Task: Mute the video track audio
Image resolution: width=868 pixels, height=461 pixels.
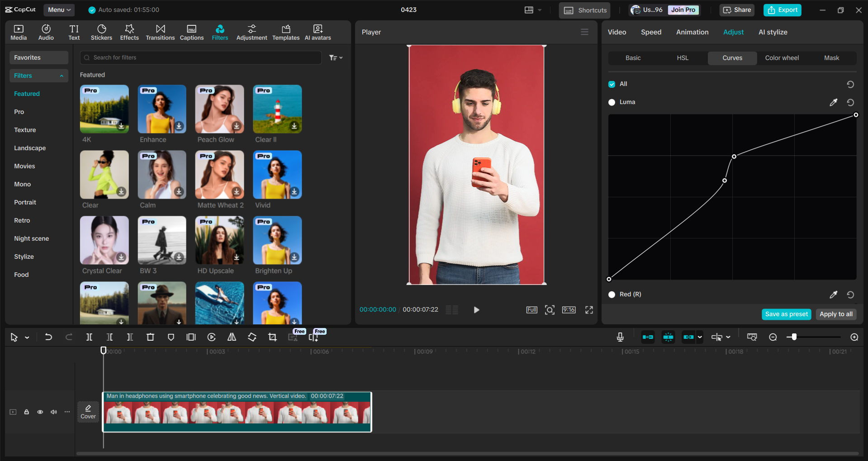Action: (x=53, y=412)
